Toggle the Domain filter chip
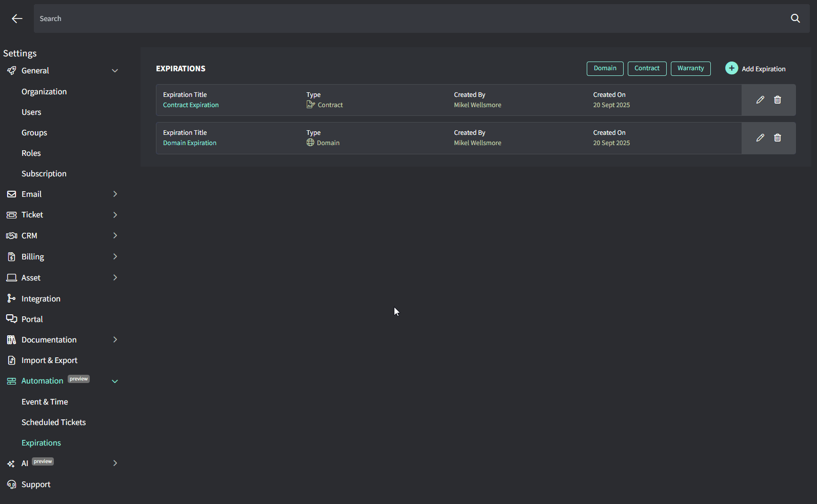The width and height of the screenshot is (817, 504). (x=605, y=69)
